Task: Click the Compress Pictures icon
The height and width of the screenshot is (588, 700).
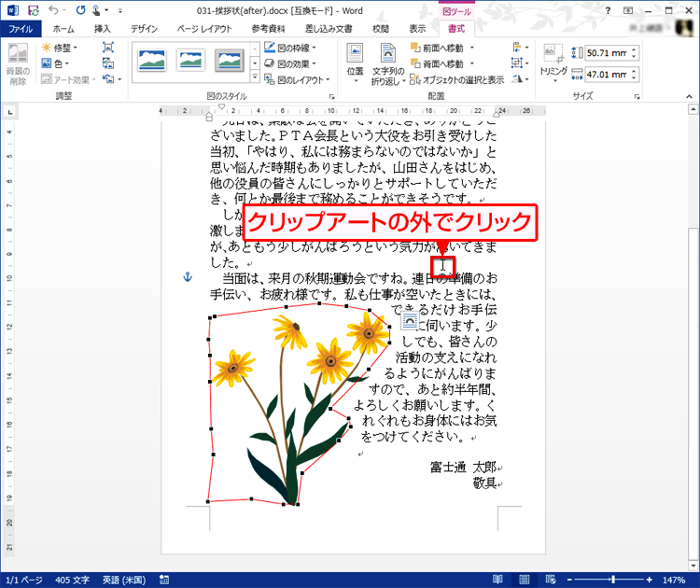Action: point(108,48)
